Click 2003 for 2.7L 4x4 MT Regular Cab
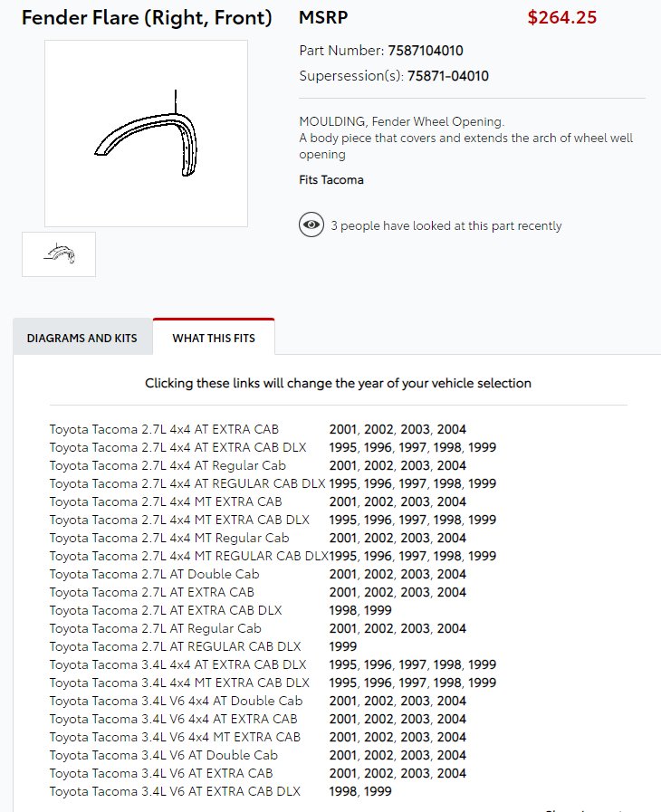 (415, 538)
